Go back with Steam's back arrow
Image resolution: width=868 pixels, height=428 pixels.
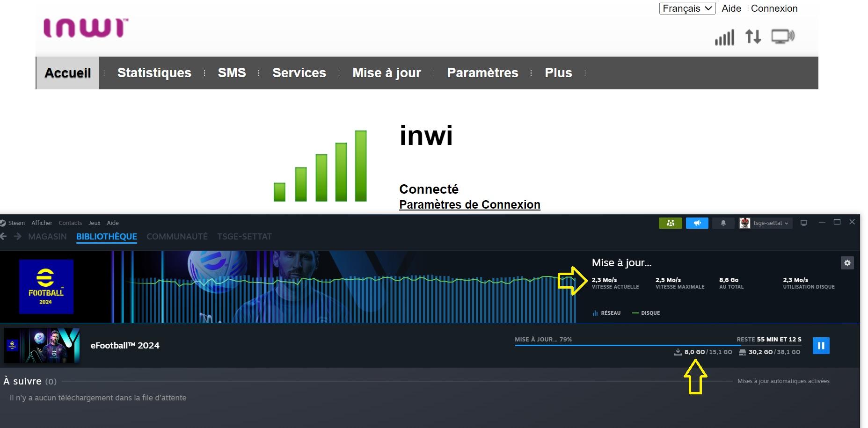[4, 237]
